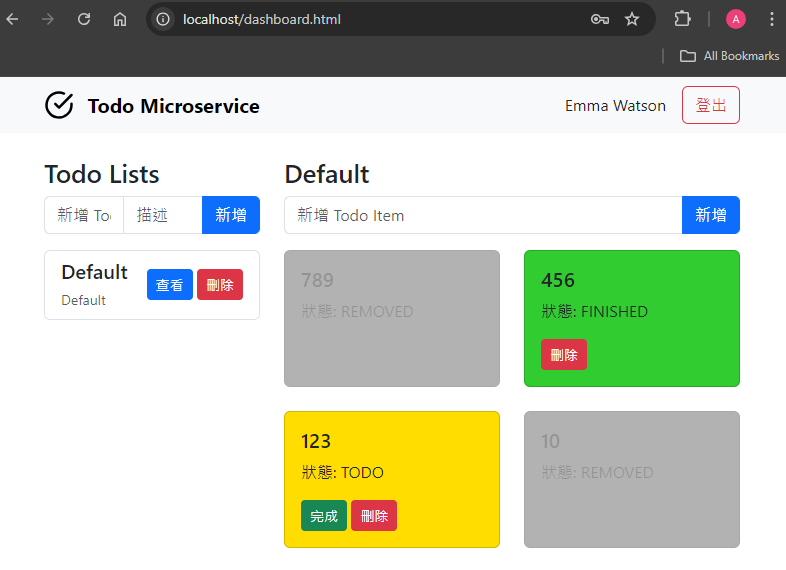Open the All Bookmarks folder
The image size is (786, 570).
(729, 56)
